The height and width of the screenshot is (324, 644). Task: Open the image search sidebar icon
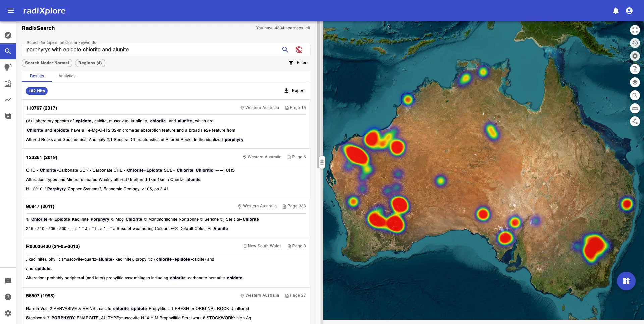pos(8,84)
